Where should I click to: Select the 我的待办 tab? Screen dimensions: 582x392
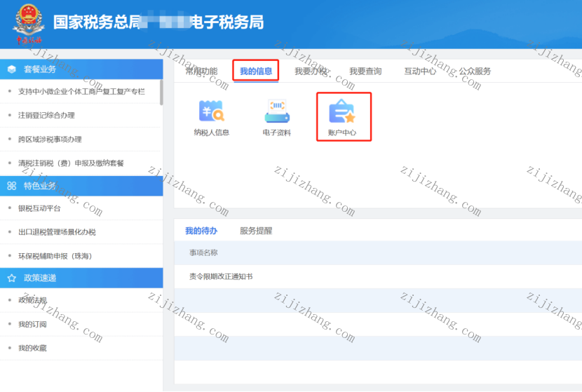coord(201,231)
